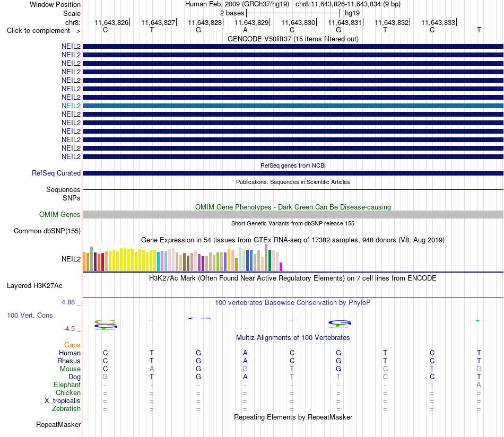This screenshot has height=437, width=504.
Task: Click the A base in the Human row
Action: (x=245, y=353)
